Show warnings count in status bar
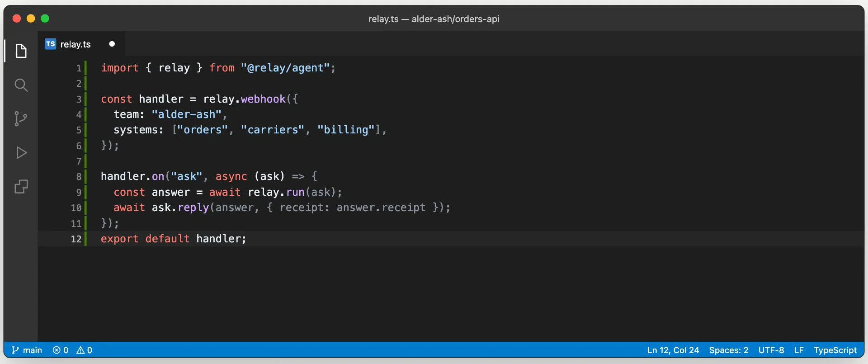868x364 pixels. coord(85,350)
